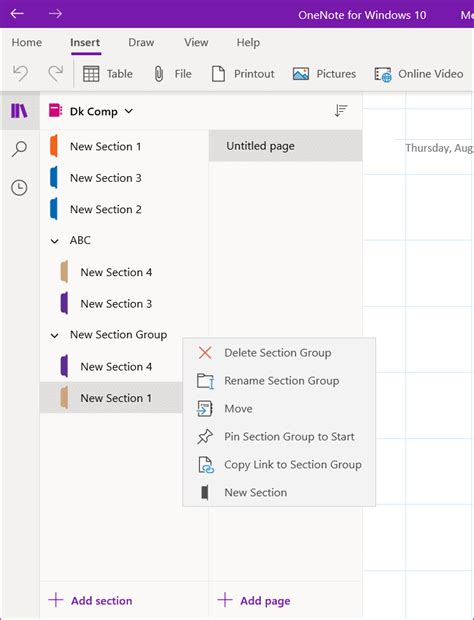Open search with the magnifier icon
This screenshot has width=474, height=620.
(19, 149)
